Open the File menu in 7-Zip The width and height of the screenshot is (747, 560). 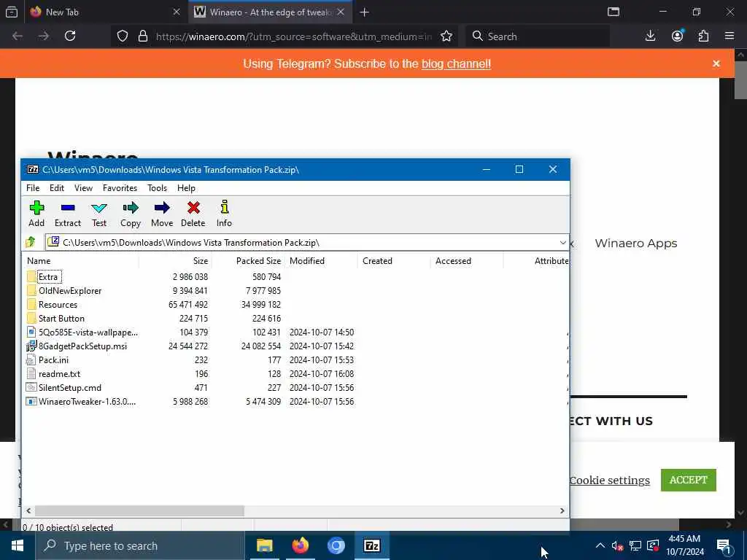(33, 188)
